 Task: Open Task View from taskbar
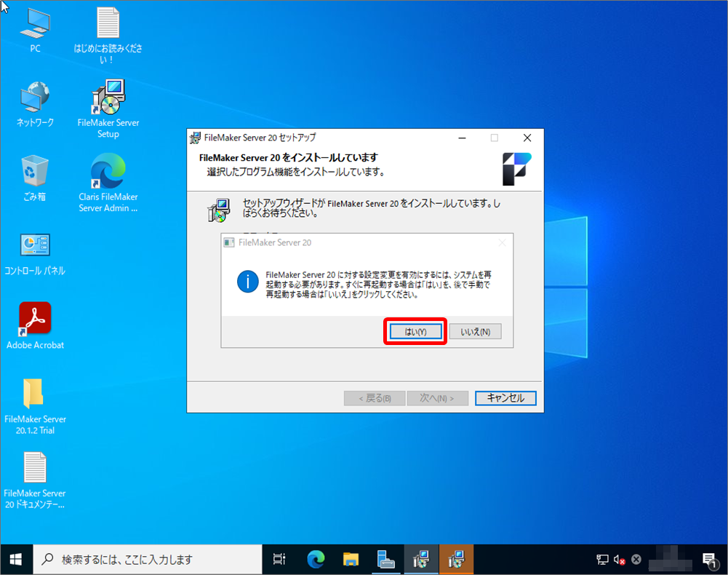pos(279,560)
